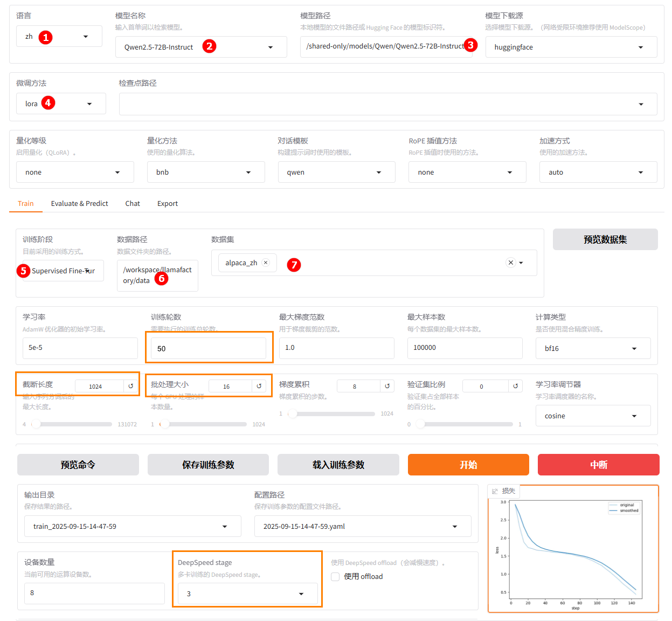Adjust the 梯度累积 slider
The height and width of the screenshot is (621, 672).
pyautogui.click(x=293, y=414)
